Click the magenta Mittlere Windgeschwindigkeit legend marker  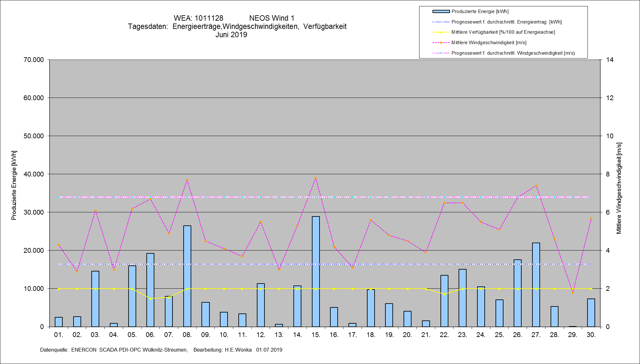(x=441, y=43)
